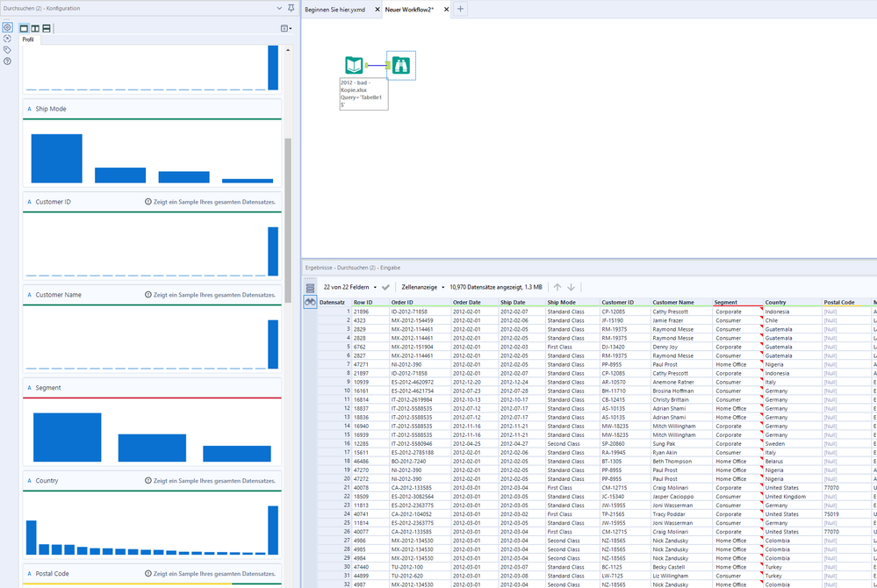Click the largest bar in Segment chart
This screenshot has width=877, height=588.
[x=67, y=437]
